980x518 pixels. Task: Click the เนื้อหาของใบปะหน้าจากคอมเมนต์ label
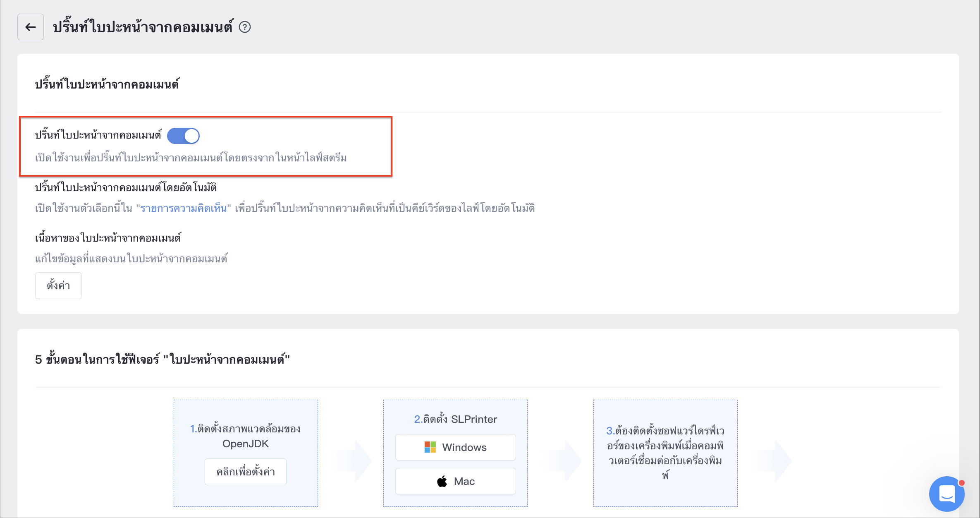point(108,238)
